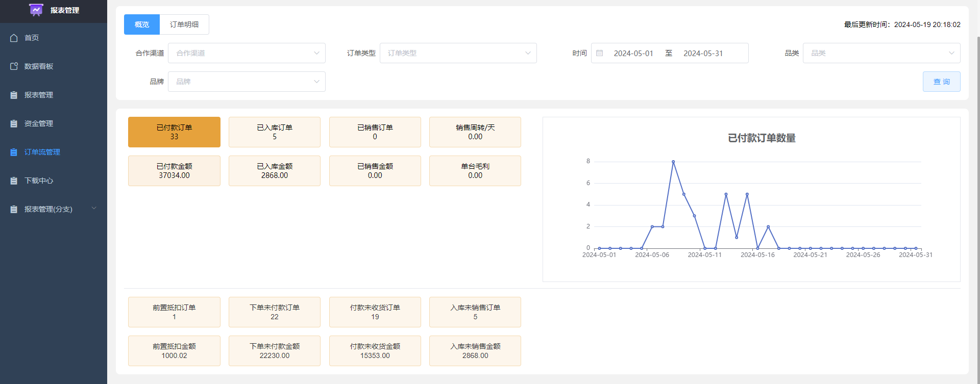The image size is (980, 384).
Task: Select the 已付款订单 33 card
Action: coord(174,132)
